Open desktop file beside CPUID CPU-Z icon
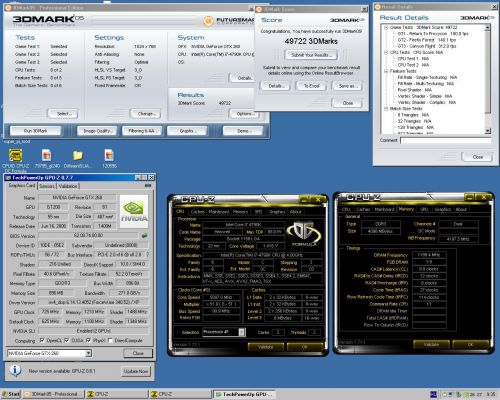 coord(46,155)
